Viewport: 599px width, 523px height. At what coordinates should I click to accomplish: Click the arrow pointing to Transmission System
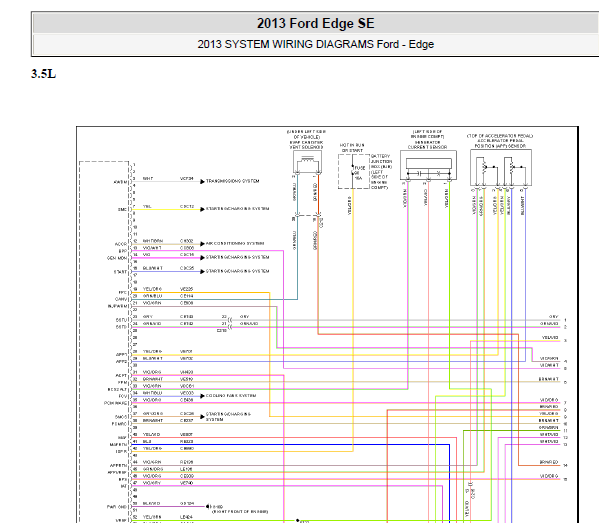202,181
